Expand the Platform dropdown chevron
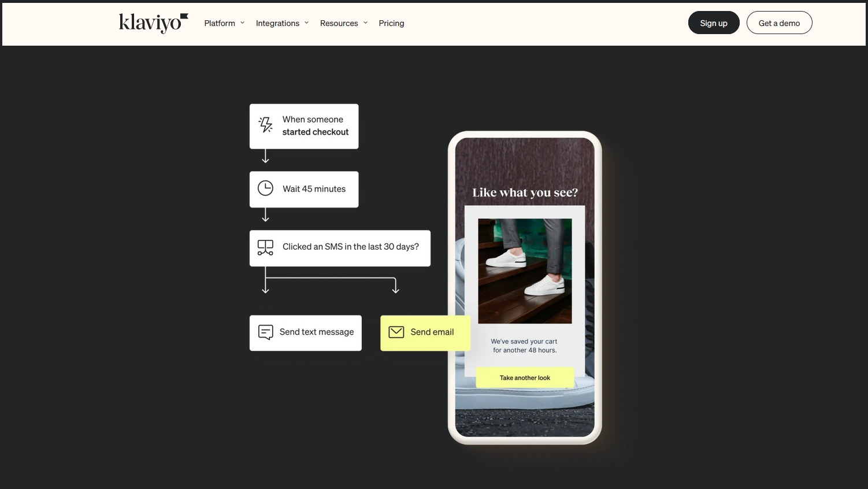This screenshot has height=489, width=868. (243, 23)
